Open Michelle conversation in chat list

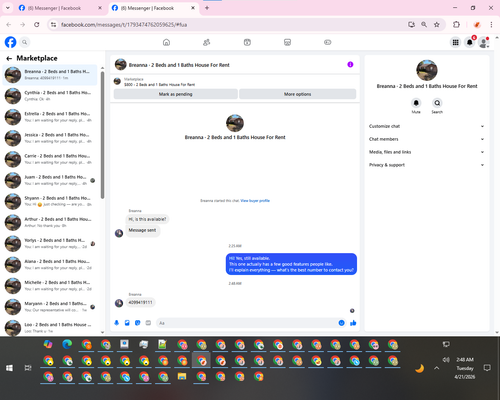coord(50,285)
